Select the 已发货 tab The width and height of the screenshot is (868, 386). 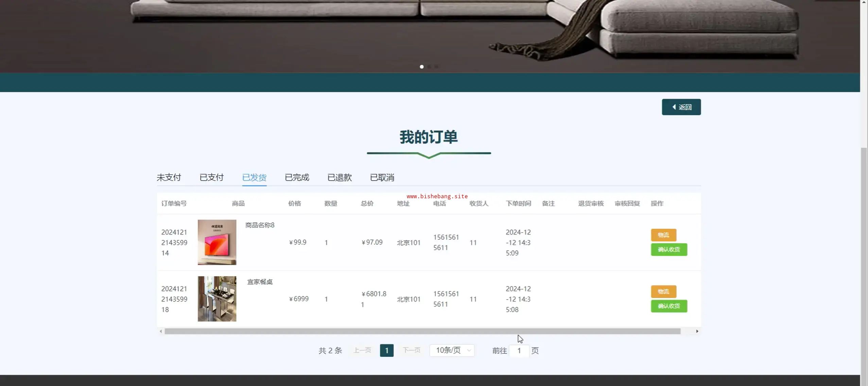[x=254, y=177]
